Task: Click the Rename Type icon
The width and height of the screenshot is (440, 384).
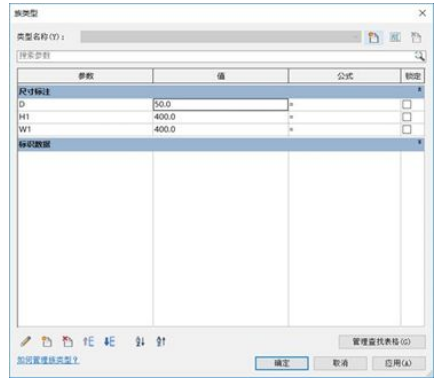Action: point(395,37)
